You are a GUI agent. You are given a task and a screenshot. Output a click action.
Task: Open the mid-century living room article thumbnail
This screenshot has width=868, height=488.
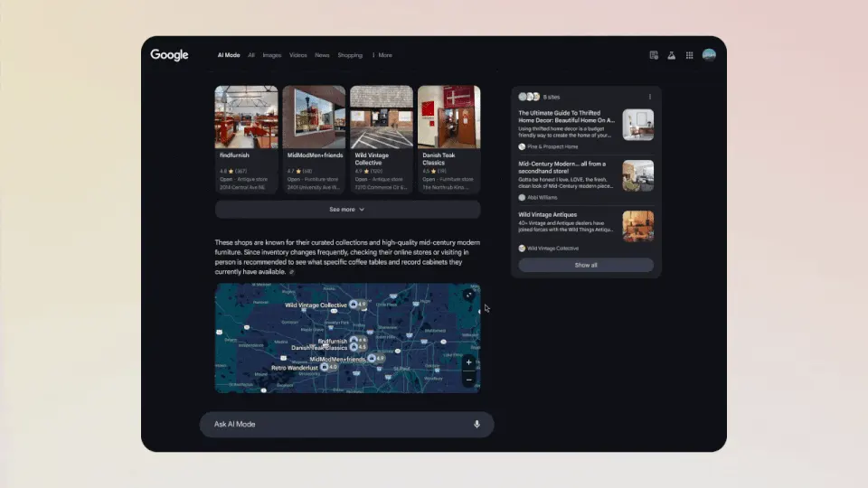click(637, 175)
